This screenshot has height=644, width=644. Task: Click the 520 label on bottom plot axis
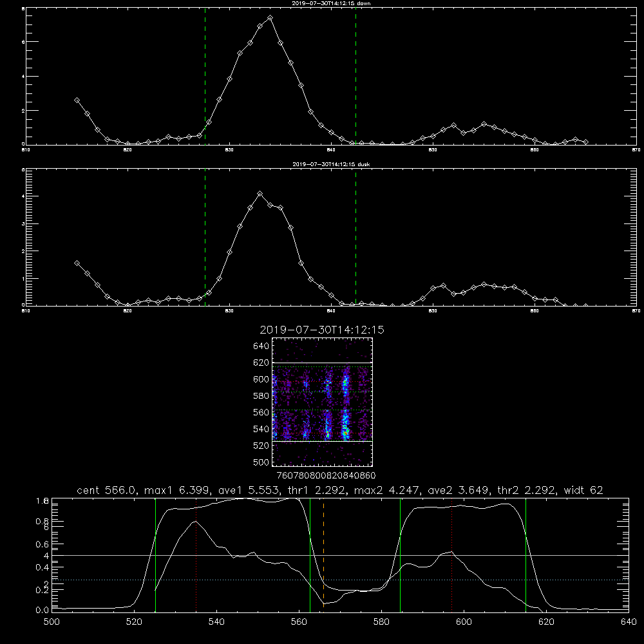pos(134,622)
